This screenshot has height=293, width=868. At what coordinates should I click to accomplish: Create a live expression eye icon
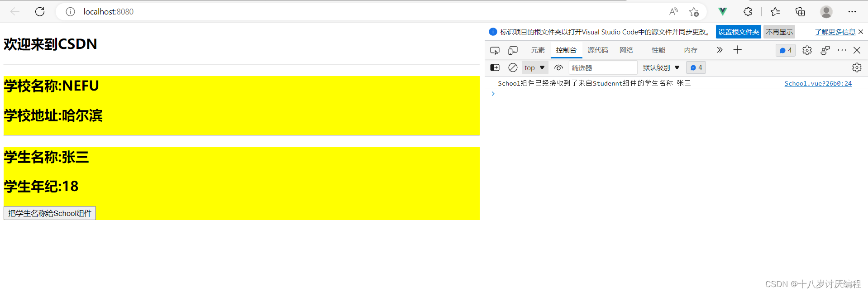coord(558,67)
